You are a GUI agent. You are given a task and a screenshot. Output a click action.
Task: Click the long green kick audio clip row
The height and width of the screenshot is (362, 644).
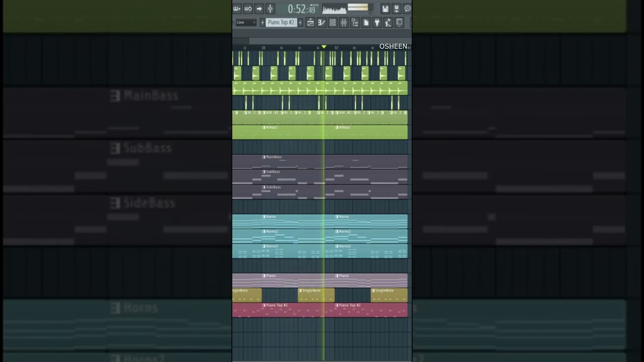(x=320, y=88)
